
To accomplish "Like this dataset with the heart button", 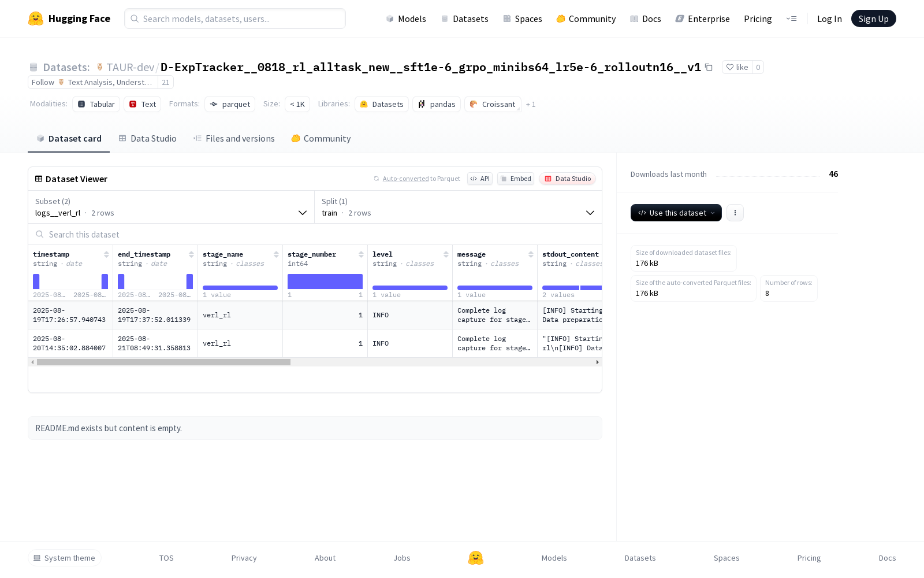I will tap(737, 68).
